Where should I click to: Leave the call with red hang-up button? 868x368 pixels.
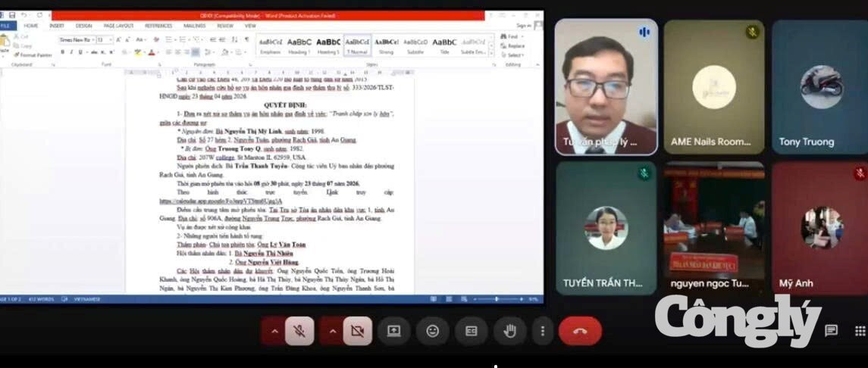(580, 331)
